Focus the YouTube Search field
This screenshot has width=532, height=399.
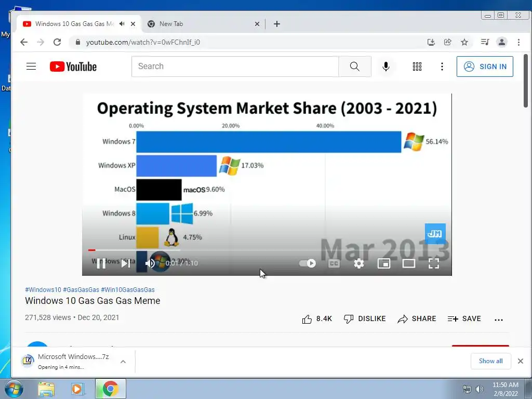[235, 66]
